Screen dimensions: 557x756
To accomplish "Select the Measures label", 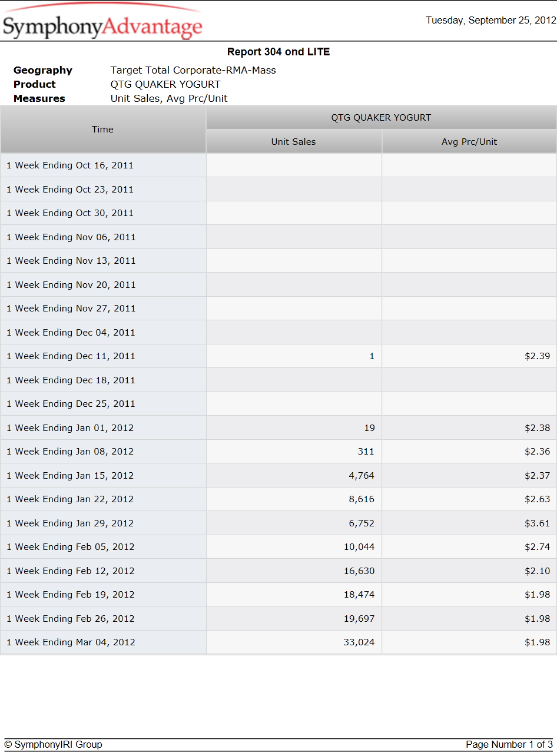I will pos(39,99).
